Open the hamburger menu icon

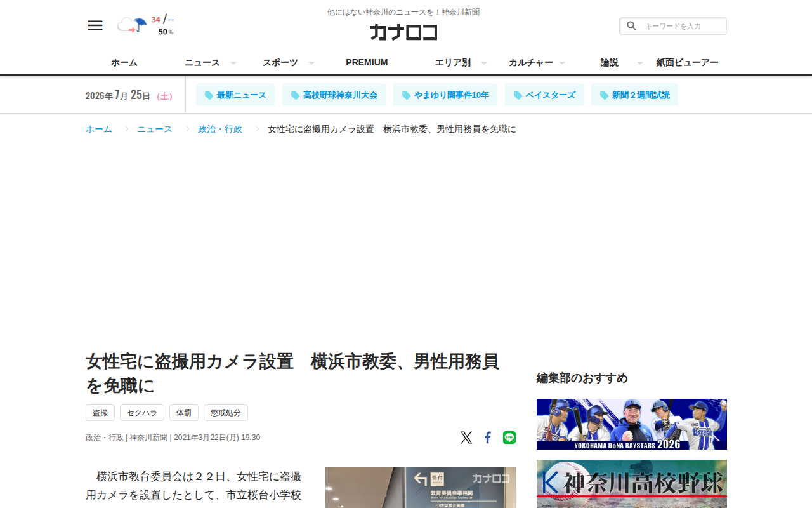[x=95, y=25]
